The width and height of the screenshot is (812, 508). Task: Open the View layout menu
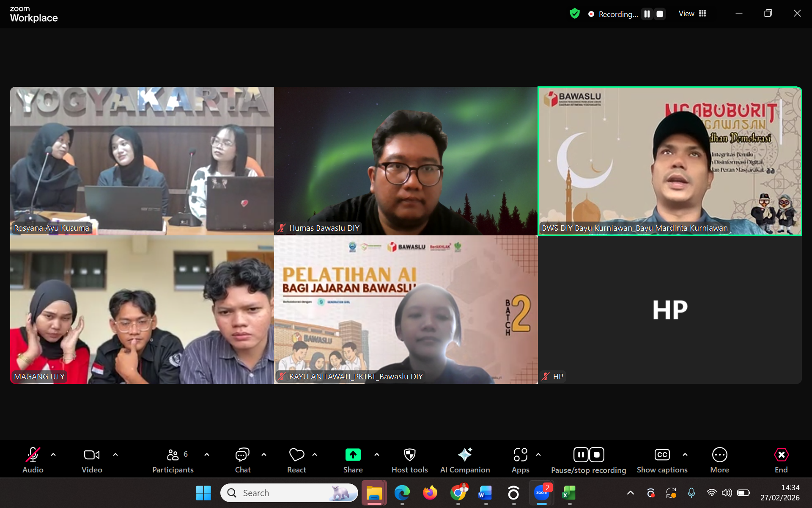[692, 14]
